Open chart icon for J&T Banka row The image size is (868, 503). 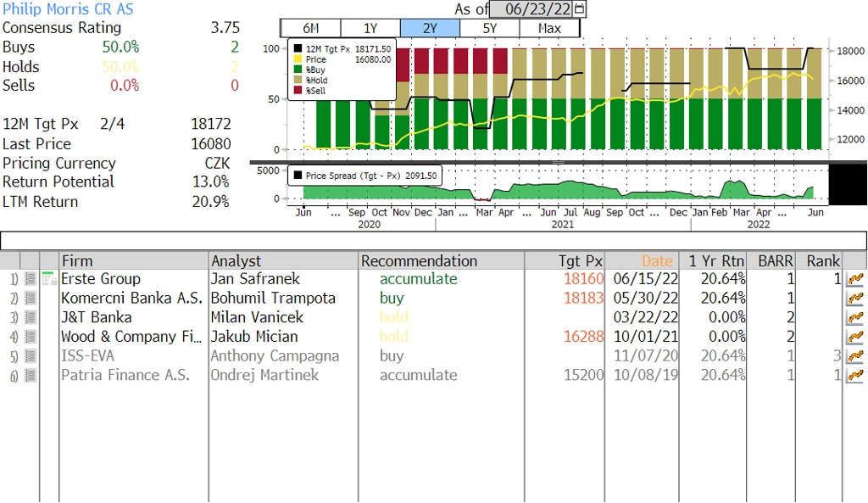(855, 317)
